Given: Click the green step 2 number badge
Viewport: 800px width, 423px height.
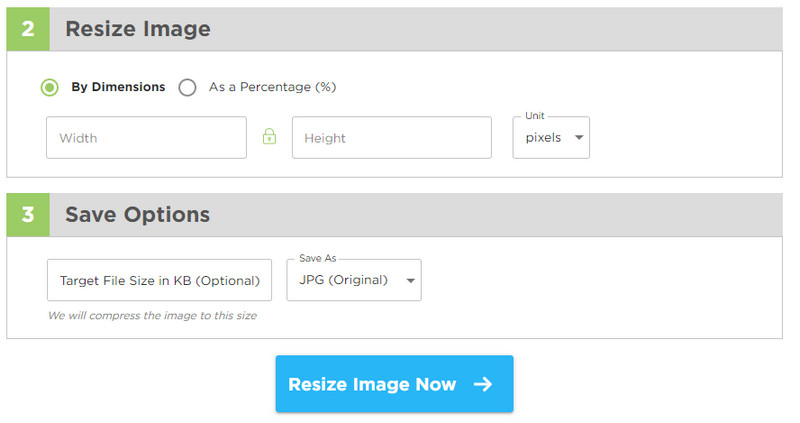Looking at the screenshot, I should coord(28,29).
